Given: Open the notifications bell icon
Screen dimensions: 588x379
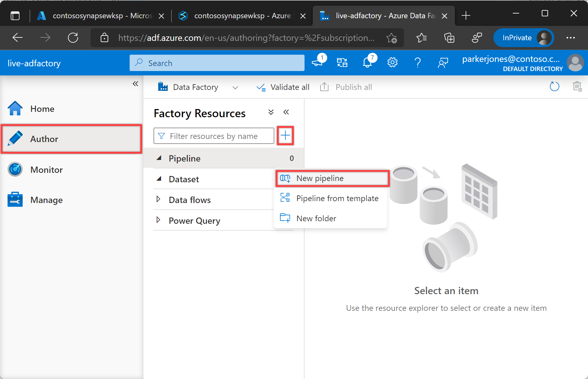Looking at the screenshot, I should [367, 63].
